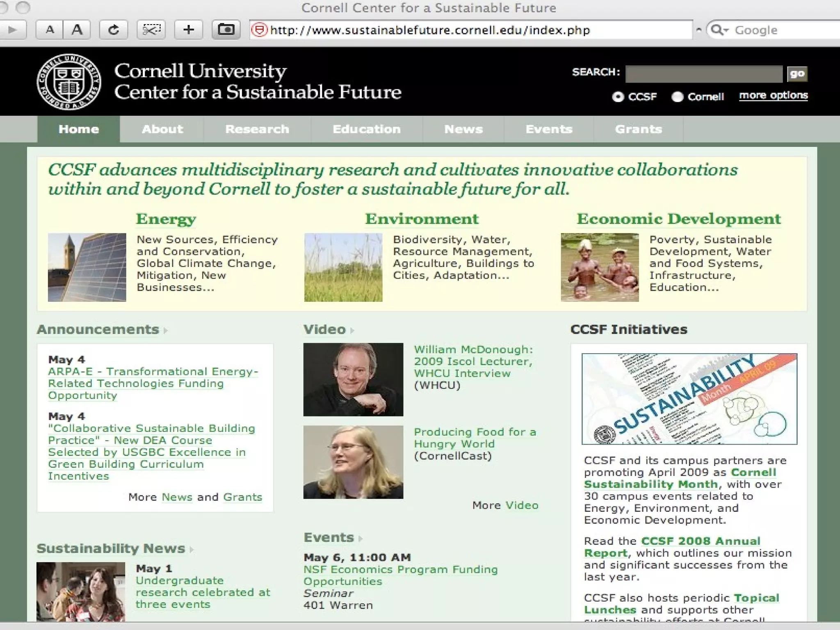Select the Cornell search radio button

click(677, 97)
